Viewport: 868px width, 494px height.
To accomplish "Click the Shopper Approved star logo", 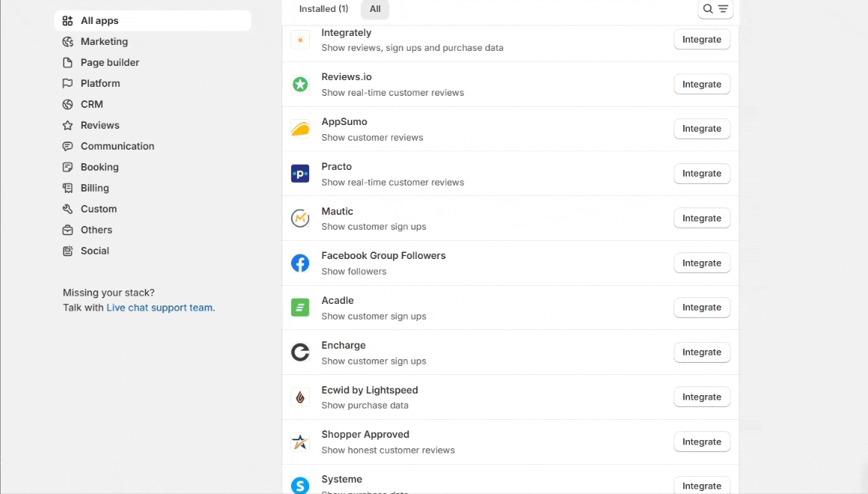I will pos(300,442).
